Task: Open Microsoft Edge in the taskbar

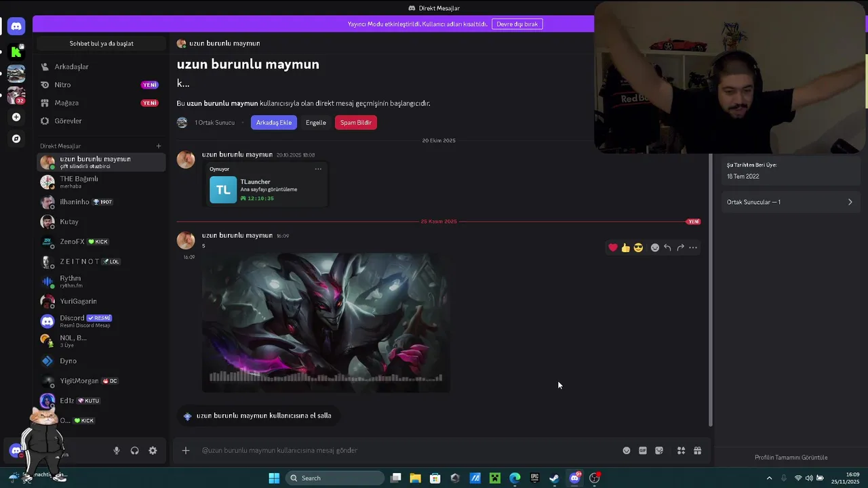Action: pyautogui.click(x=515, y=478)
